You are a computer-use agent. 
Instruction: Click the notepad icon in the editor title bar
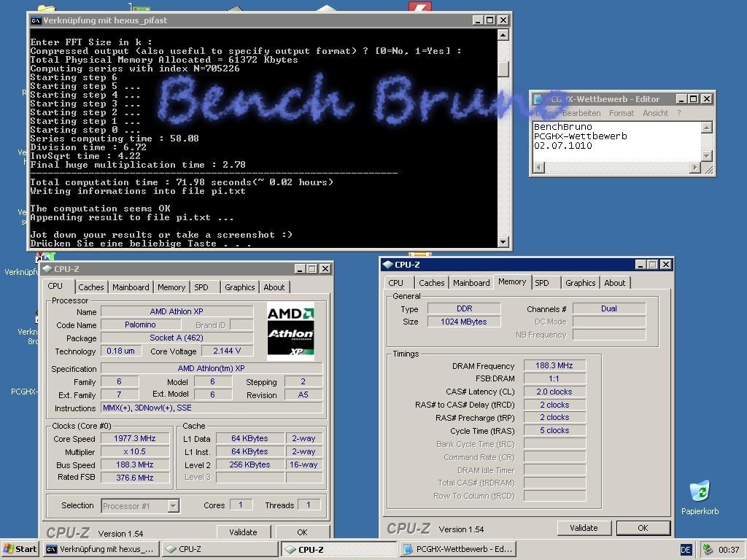538,99
